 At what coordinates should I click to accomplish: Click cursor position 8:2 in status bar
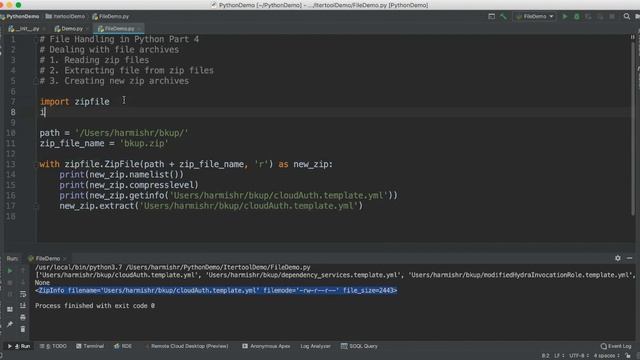[545, 356]
